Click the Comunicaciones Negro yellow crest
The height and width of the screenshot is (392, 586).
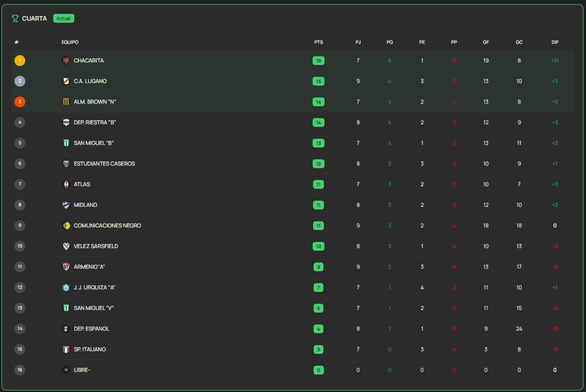pos(66,225)
